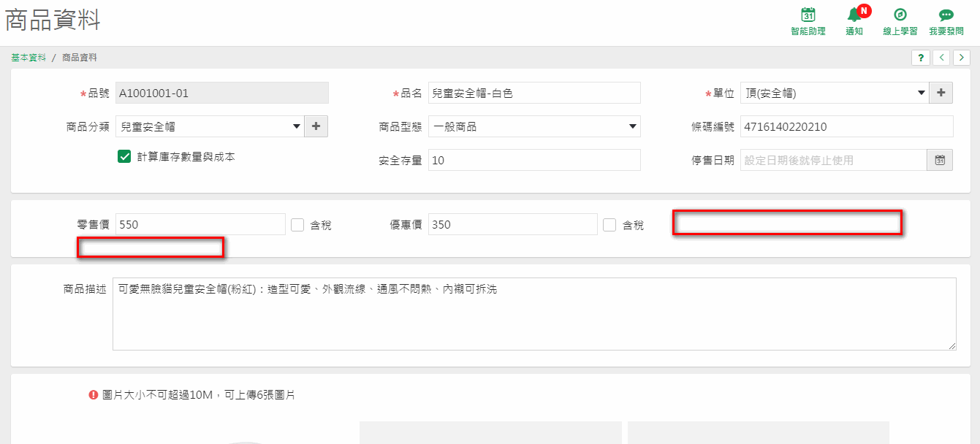
Task: Go to previous record with left chevron
Action: click(x=942, y=58)
